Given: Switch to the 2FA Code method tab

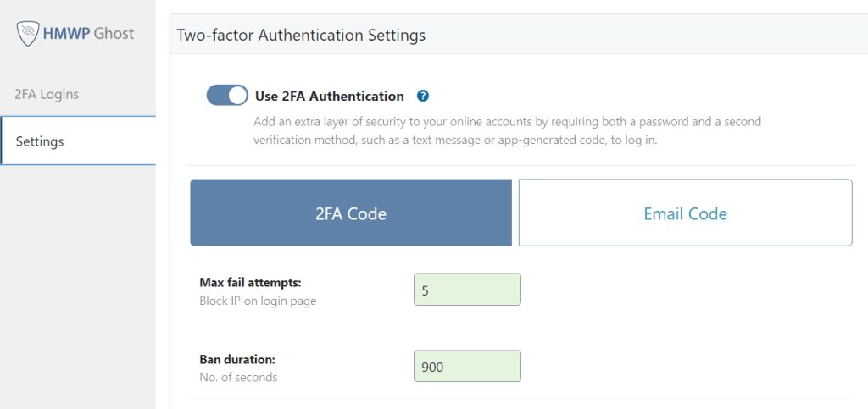Looking at the screenshot, I should (x=351, y=213).
